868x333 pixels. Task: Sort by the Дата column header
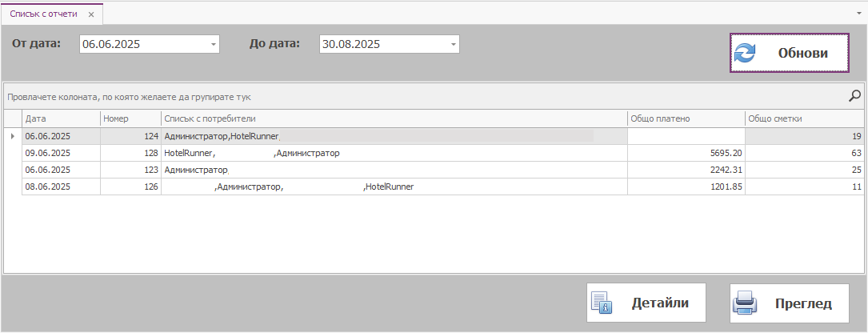[x=61, y=118]
